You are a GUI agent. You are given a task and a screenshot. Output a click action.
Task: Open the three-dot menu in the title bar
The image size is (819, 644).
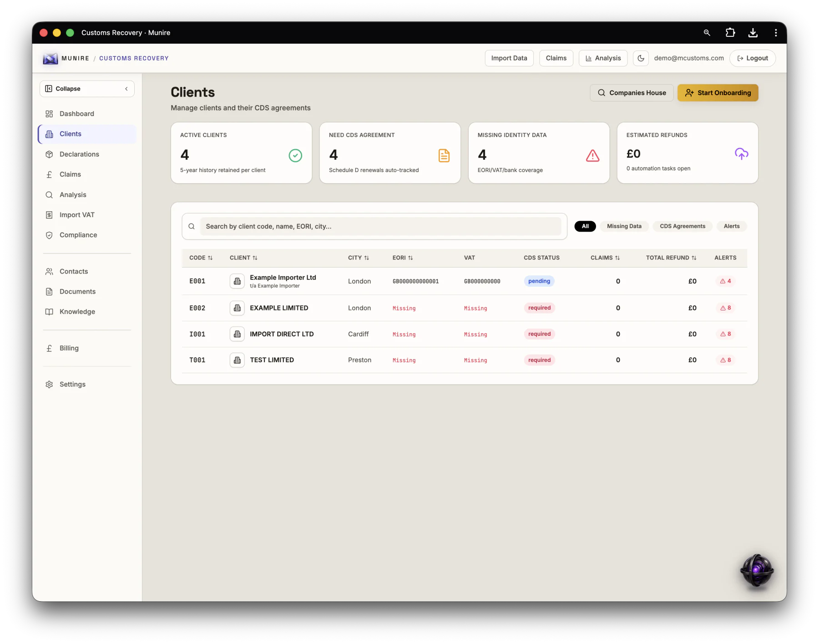pos(776,33)
